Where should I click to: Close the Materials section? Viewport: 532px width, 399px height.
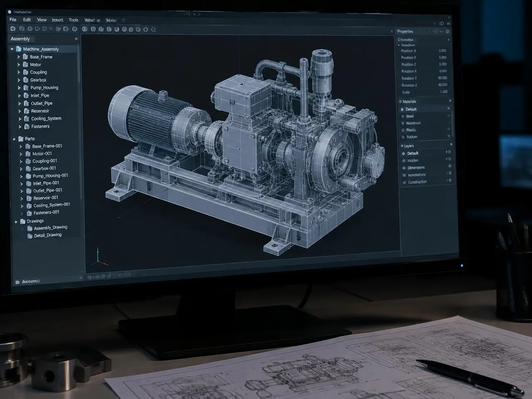point(450,101)
